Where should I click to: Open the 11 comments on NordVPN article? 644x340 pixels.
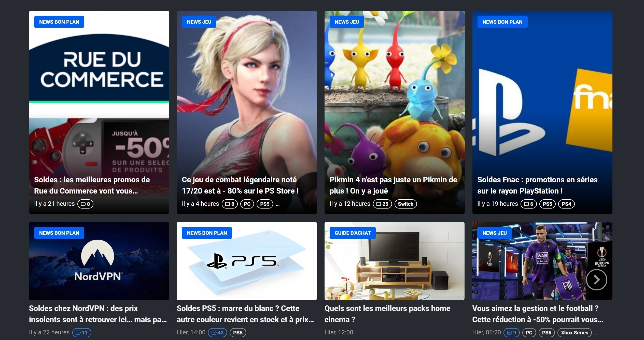82,333
